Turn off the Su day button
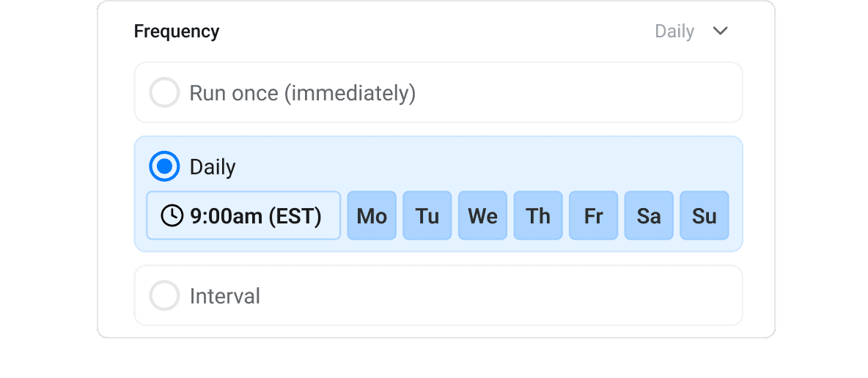868x378 pixels. pyautogui.click(x=705, y=216)
